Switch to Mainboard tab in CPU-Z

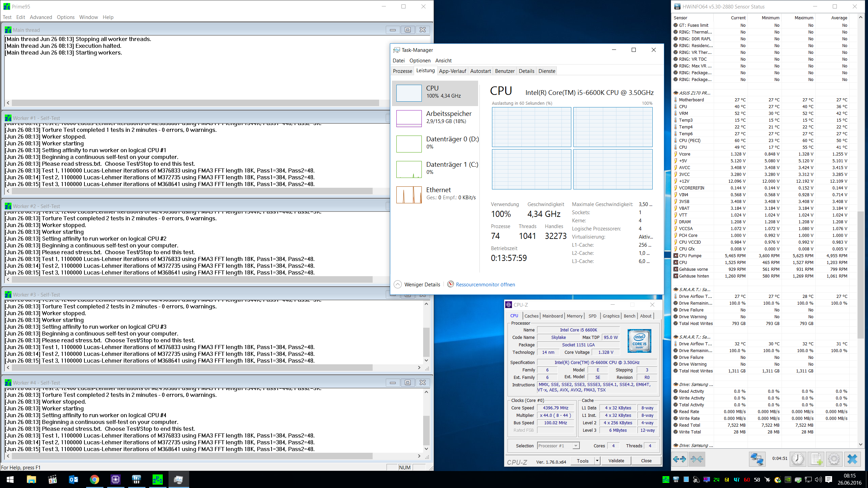552,316
